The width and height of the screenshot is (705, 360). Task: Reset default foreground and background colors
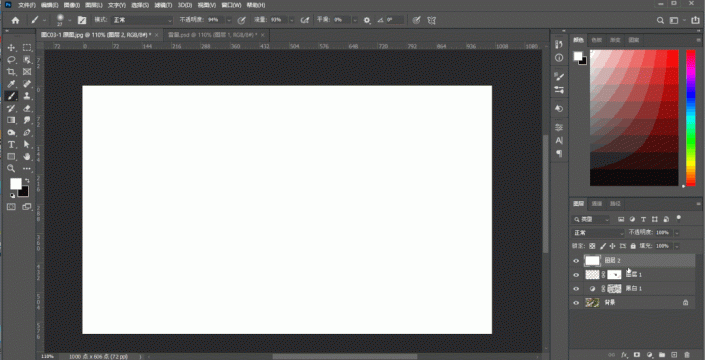click(12, 196)
